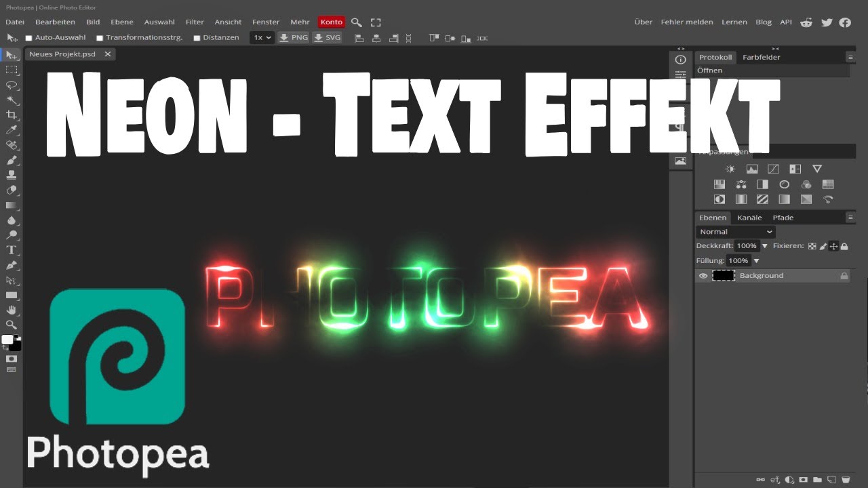Viewport: 868px width, 488px height.
Task: Toggle Quick Mask mode in toolbar
Action: (12, 358)
